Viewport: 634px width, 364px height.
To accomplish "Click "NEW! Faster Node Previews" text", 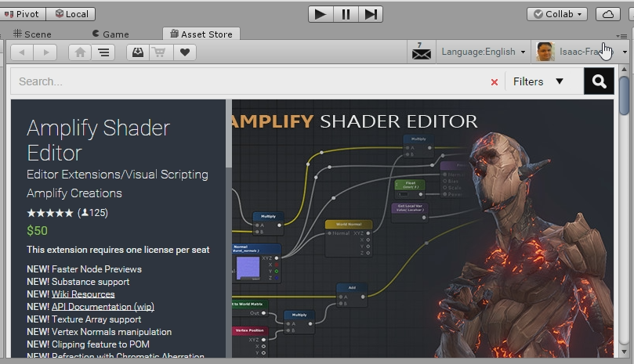I will tap(84, 269).
